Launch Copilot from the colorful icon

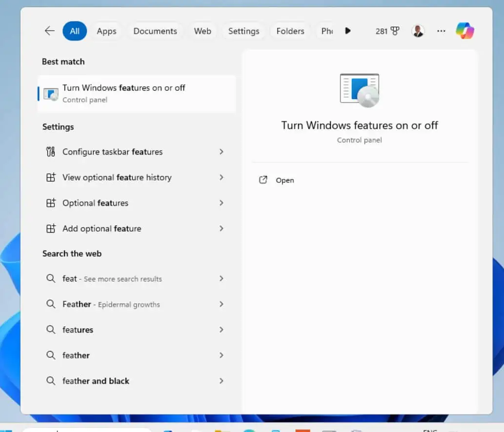[465, 31]
